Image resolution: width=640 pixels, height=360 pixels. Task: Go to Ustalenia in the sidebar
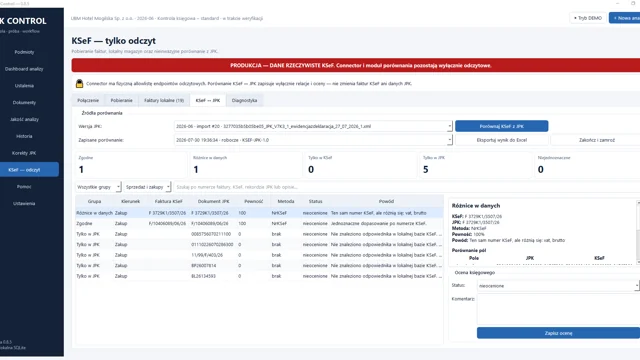pos(24,86)
